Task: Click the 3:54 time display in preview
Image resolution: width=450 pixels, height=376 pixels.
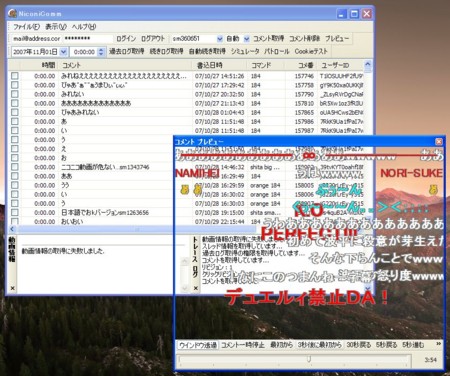Action: point(431,360)
